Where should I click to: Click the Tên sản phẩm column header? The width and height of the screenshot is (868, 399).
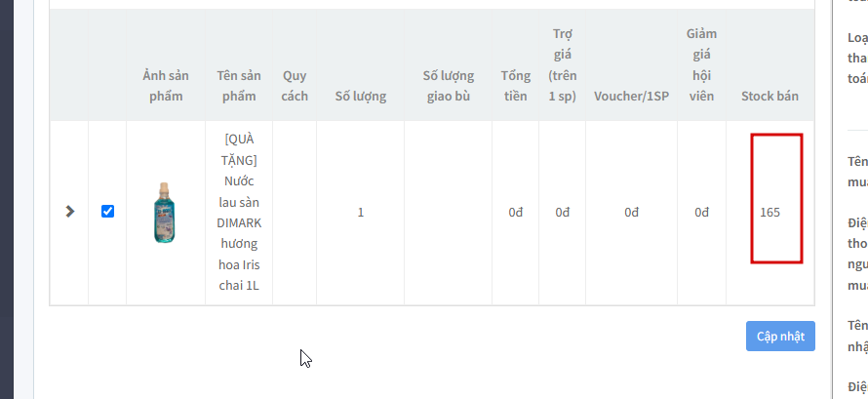click(239, 86)
